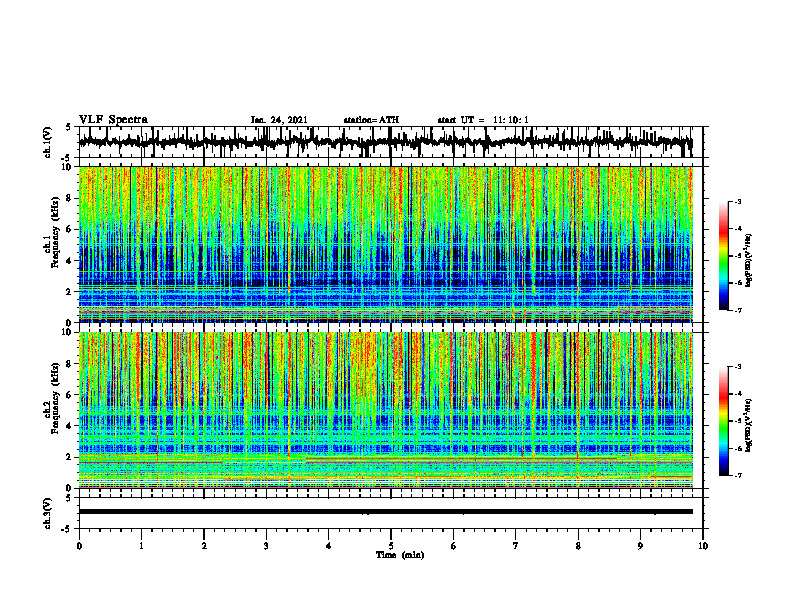Viewport: 792px width, 612px height.
Task: Click time tick label "5" on x-axis
Action: pyautogui.click(x=391, y=546)
